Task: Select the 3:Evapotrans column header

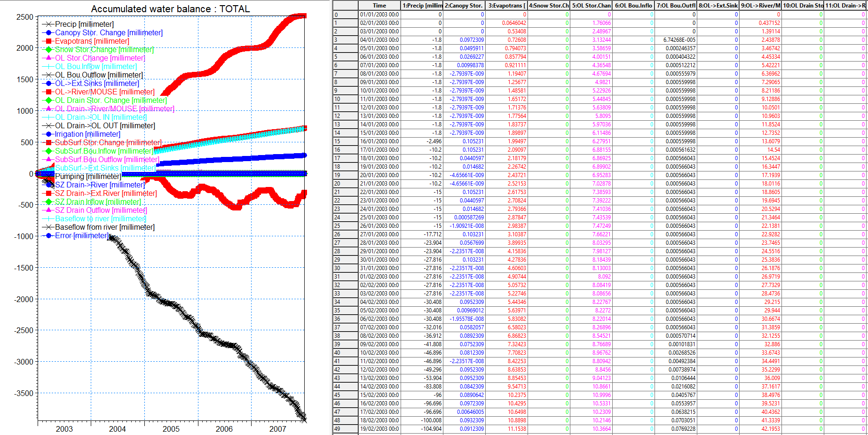Action: tap(506, 6)
